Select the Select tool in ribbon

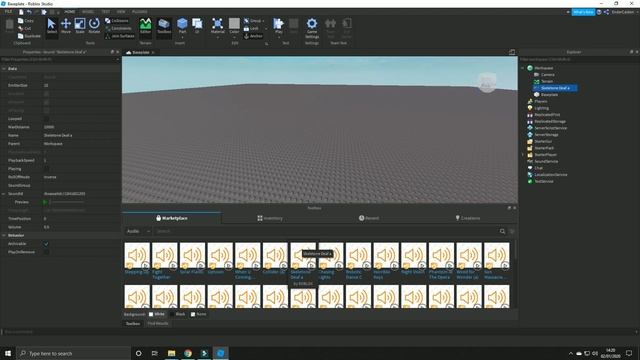[x=51, y=26]
